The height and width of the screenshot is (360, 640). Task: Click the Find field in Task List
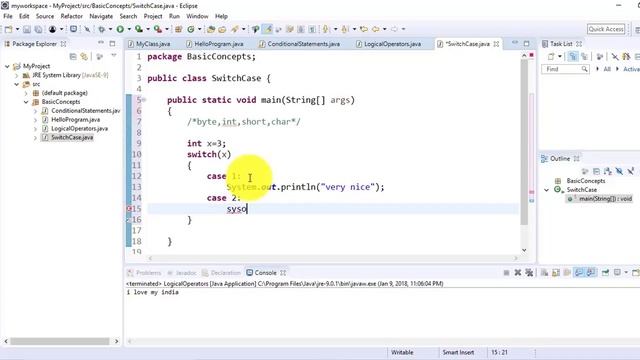coord(565,69)
